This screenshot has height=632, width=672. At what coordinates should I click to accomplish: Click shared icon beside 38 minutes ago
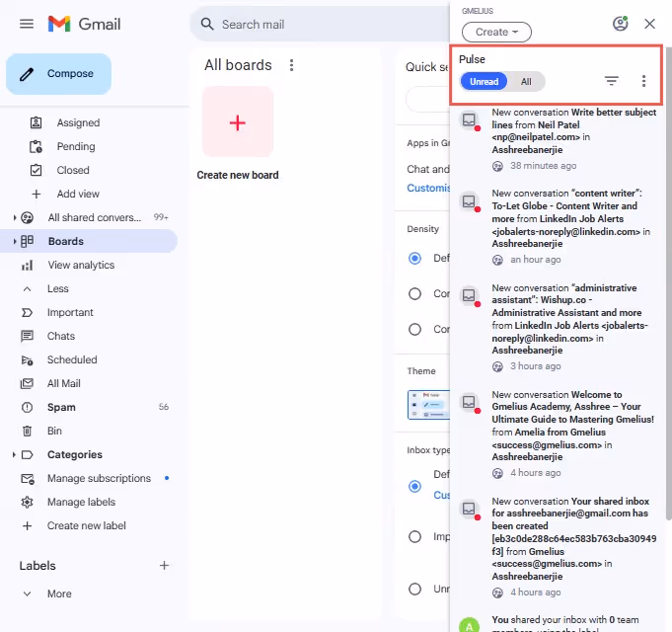pyautogui.click(x=497, y=166)
